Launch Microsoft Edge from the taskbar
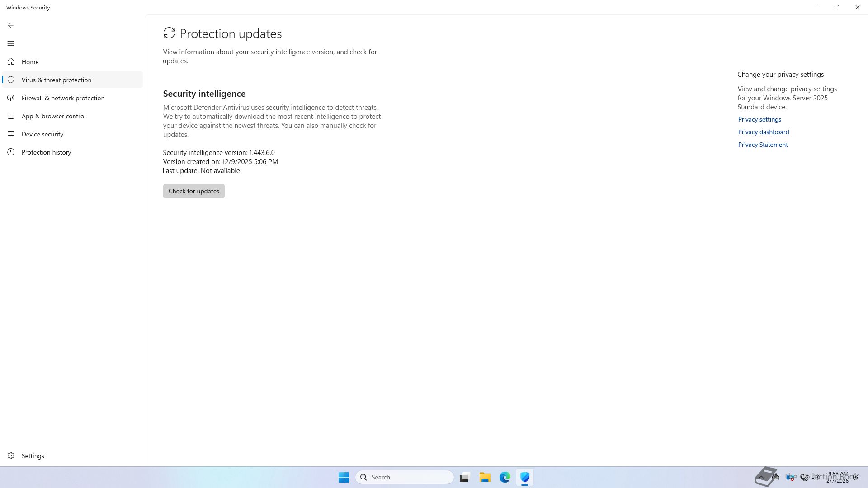Image resolution: width=868 pixels, height=488 pixels. (x=505, y=477)
